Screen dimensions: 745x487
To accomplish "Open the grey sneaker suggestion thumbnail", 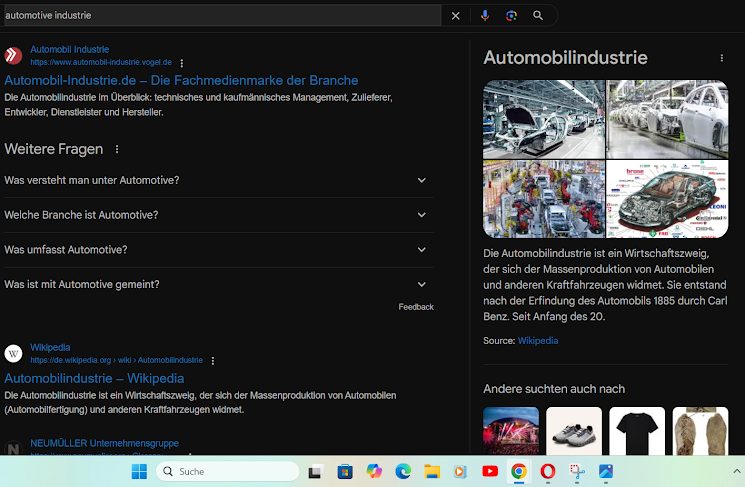I will [574, 431].
